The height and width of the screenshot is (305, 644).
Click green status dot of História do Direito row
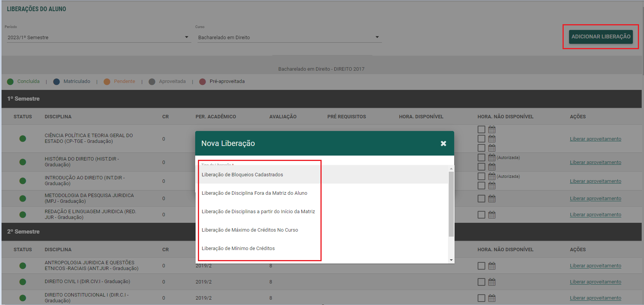coord(23,162)
